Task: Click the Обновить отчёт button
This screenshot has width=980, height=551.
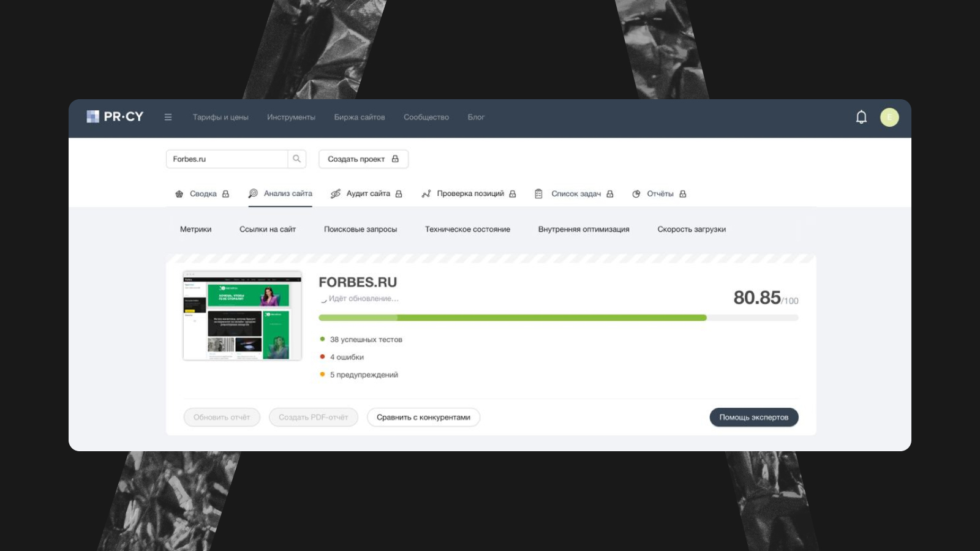Action: (222, 418)
